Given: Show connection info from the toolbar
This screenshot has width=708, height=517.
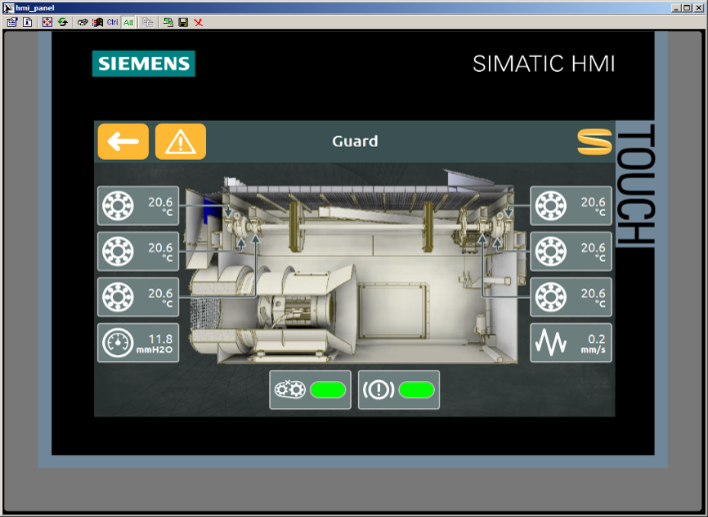Looking at the screenshot, I should [28, 22].
